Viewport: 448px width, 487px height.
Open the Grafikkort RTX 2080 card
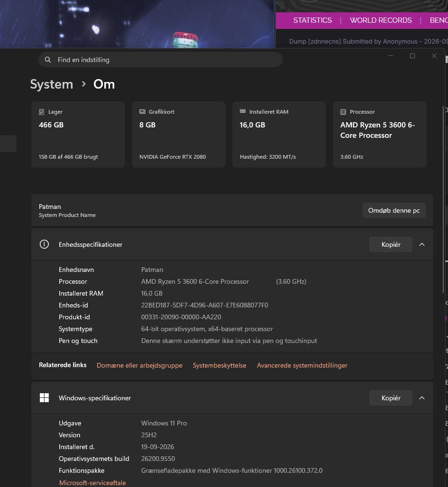click(x=178, y=135)
